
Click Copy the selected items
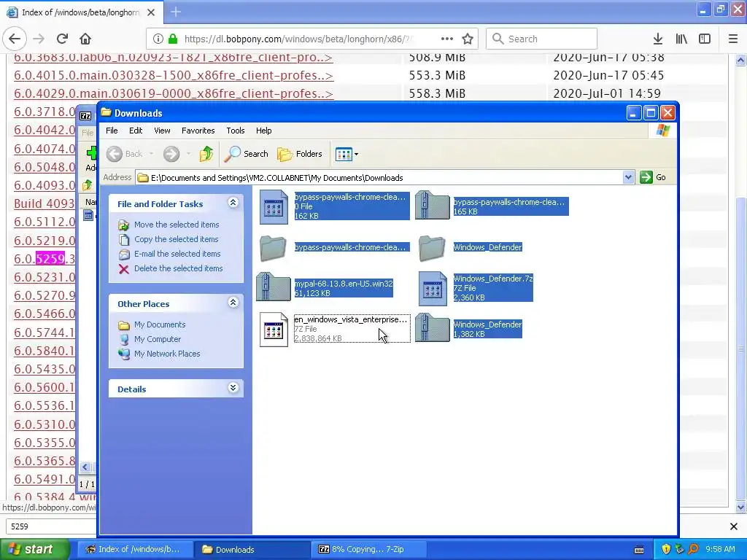[176, 239]
